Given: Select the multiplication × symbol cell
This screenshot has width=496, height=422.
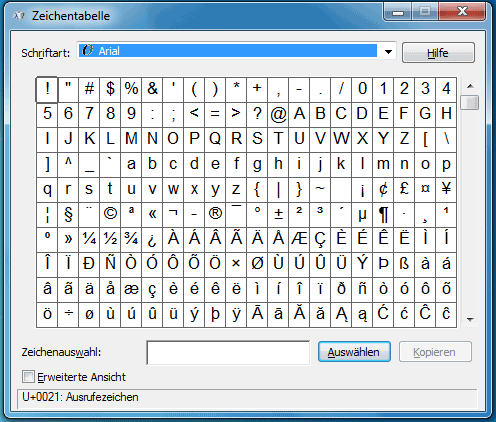Looking at the screenshot, I should tap(236, 265).
